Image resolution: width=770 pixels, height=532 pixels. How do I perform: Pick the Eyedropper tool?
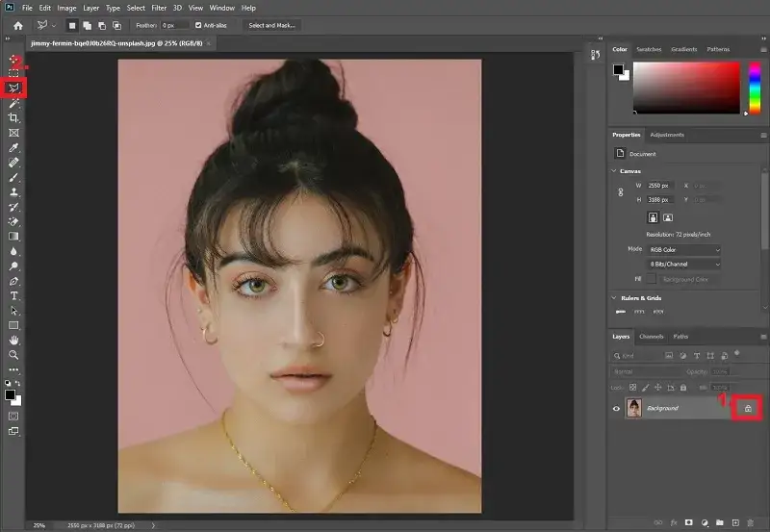coord(13,147)
